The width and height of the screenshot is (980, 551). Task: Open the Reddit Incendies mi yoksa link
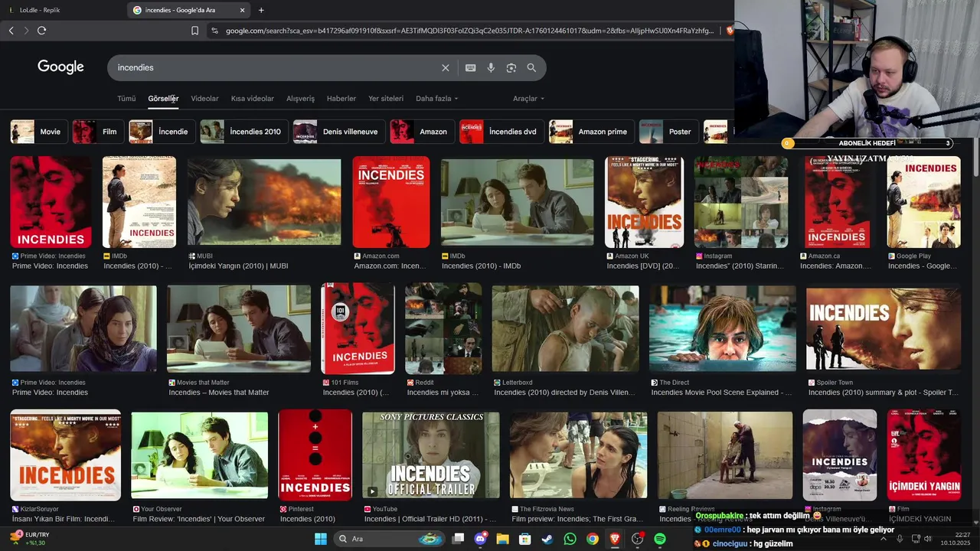pos(443,393)
